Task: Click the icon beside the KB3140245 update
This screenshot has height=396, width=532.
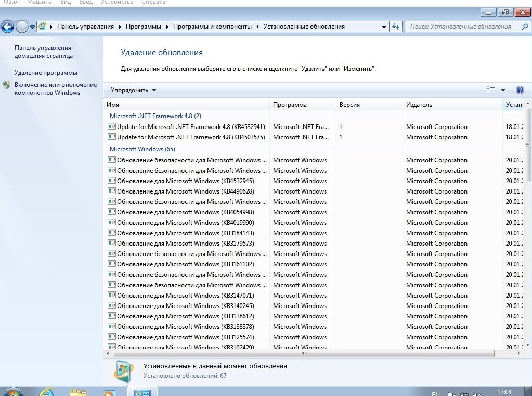Action: pos(111,305)
